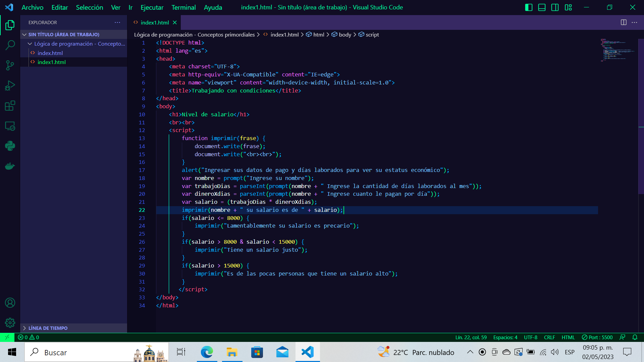This screenshot has width=644, height=362.
Task: Open the Ir menu
Action: tap(130, 7)
